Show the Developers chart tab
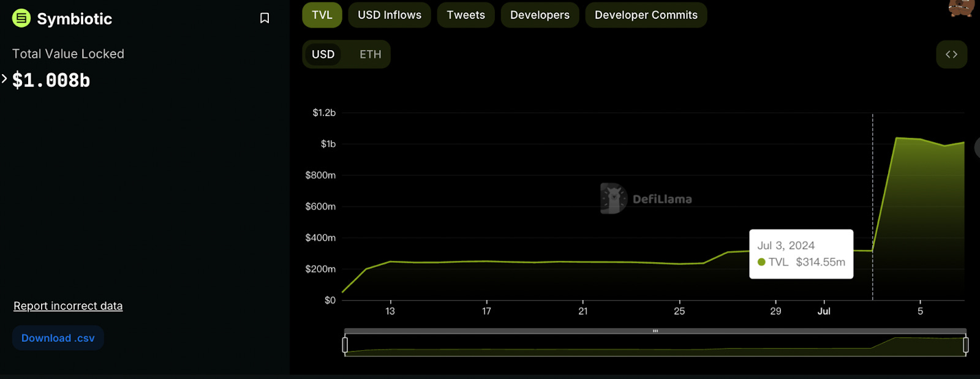The width and height of the screenshot is (980, 379). pos(540,15)
